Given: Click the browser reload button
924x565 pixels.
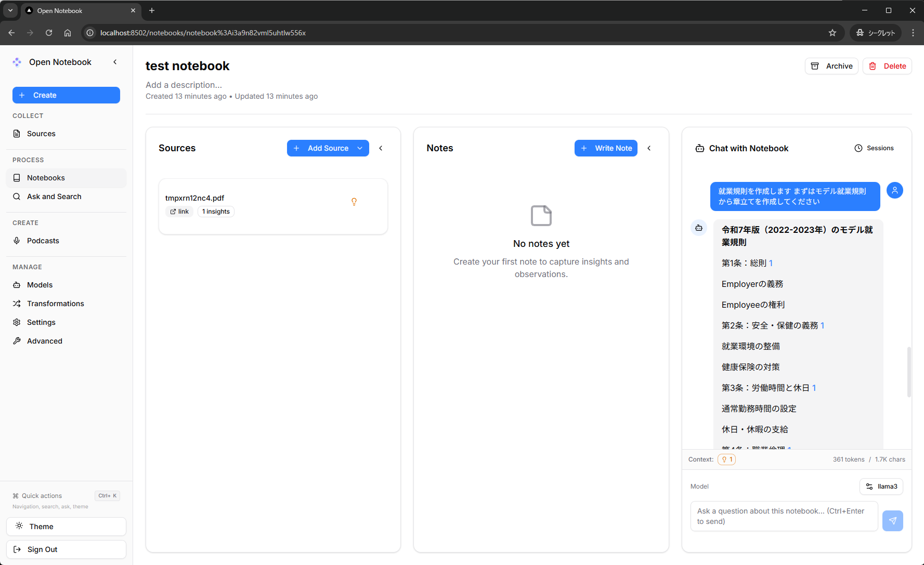Looking at the screenshot, I should pos(49,33).
